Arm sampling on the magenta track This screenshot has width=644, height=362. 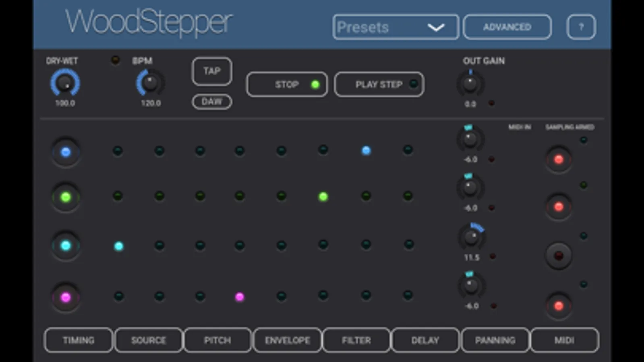point(559,306)
